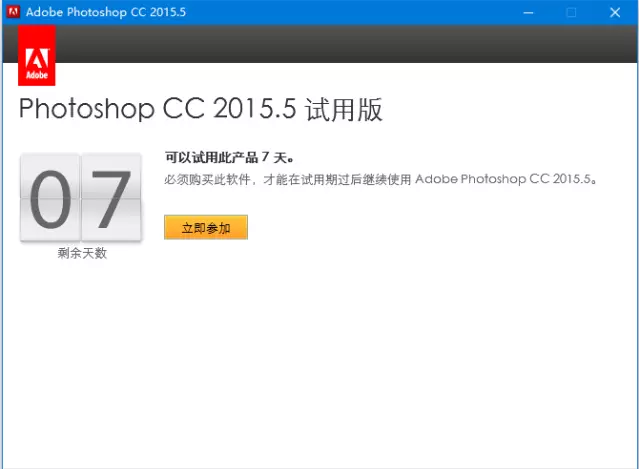Minimize the Photoshop trial window
This screenshot has width=639, height=469.
[x=528, y=13]
